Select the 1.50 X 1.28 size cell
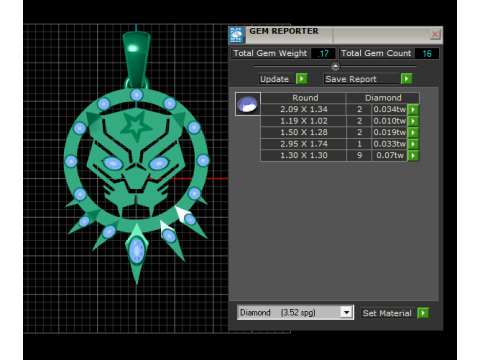Viewport: 480px width, 360px height. [x=304, y=132]
